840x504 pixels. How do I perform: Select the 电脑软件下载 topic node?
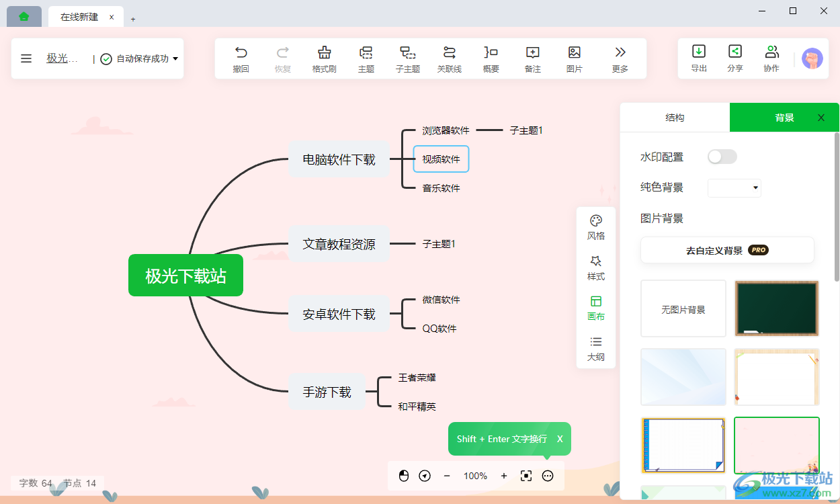click(339, 160)
